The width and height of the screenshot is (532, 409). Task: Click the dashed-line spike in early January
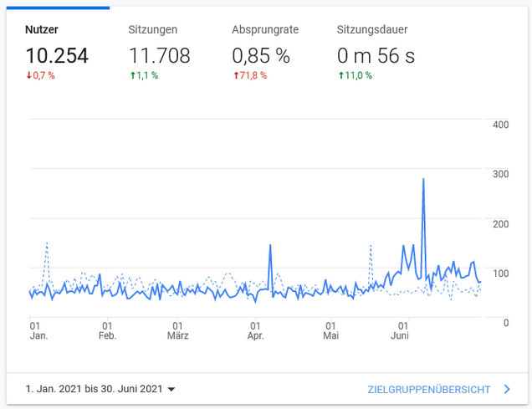(x=47, y=243)
